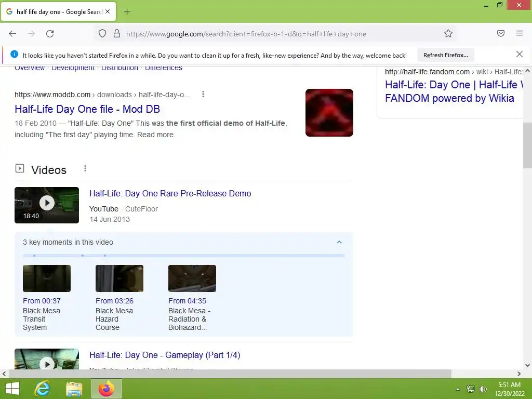532x399 pixels.
Task: Open File Explorer from the taskbar
Action: click(74, 389)
